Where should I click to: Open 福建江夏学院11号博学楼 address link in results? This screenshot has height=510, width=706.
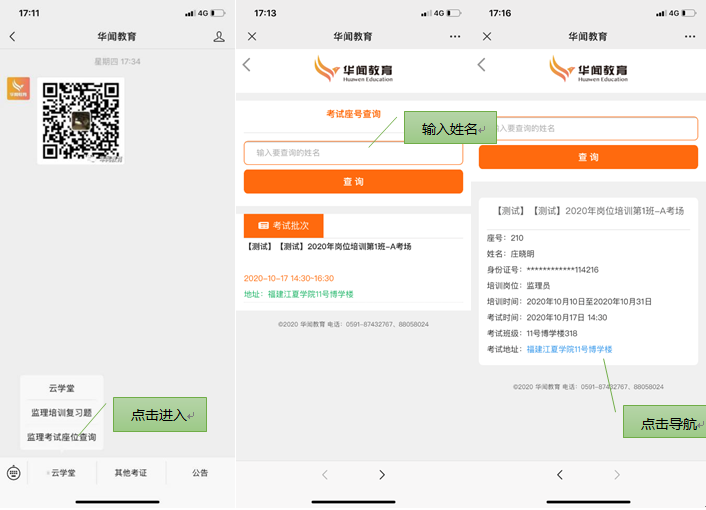[x=569, y=349]
